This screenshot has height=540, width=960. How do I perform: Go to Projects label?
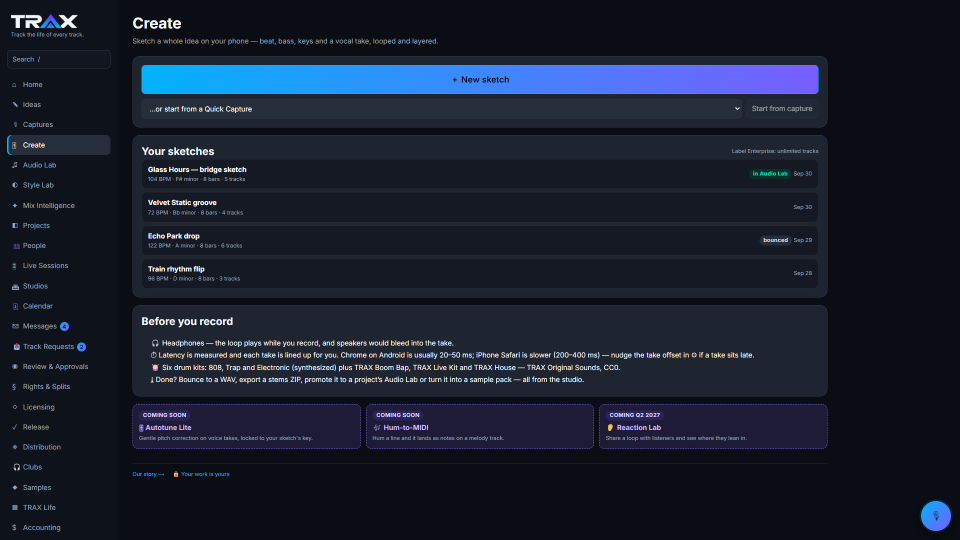(x=36, y=226)
